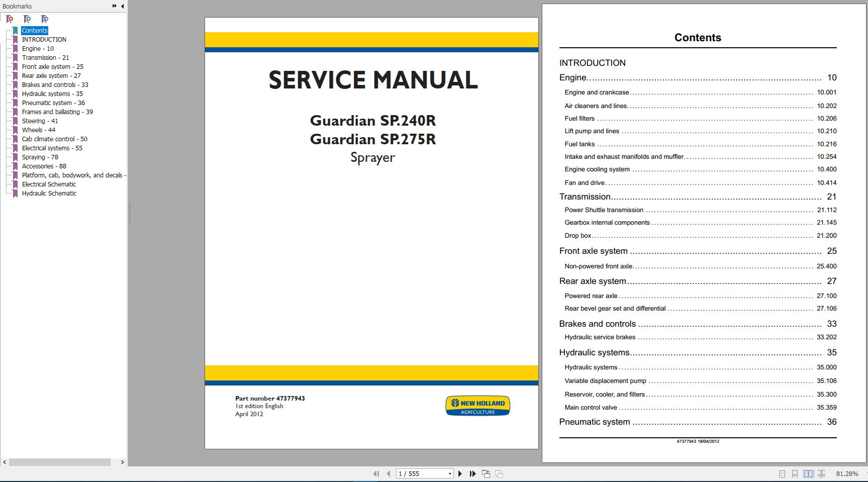Select the Contents bookmark
Viewport: 868px width, 482px height.
(34, 30)
